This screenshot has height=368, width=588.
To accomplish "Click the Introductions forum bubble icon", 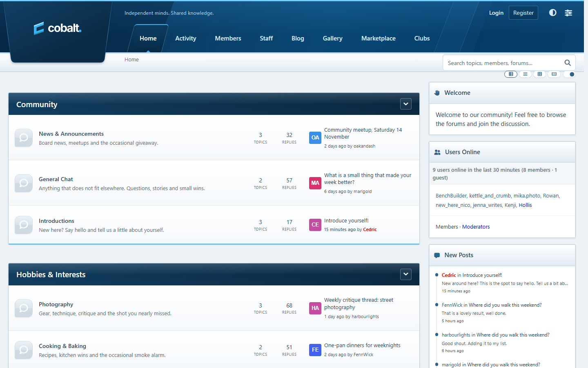I will pos(24,225).
